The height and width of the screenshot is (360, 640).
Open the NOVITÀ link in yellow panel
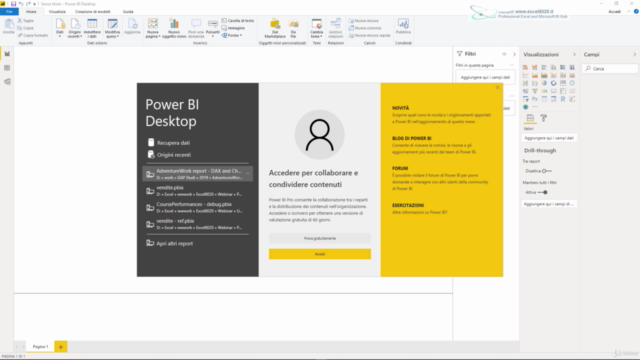(400, 108)
